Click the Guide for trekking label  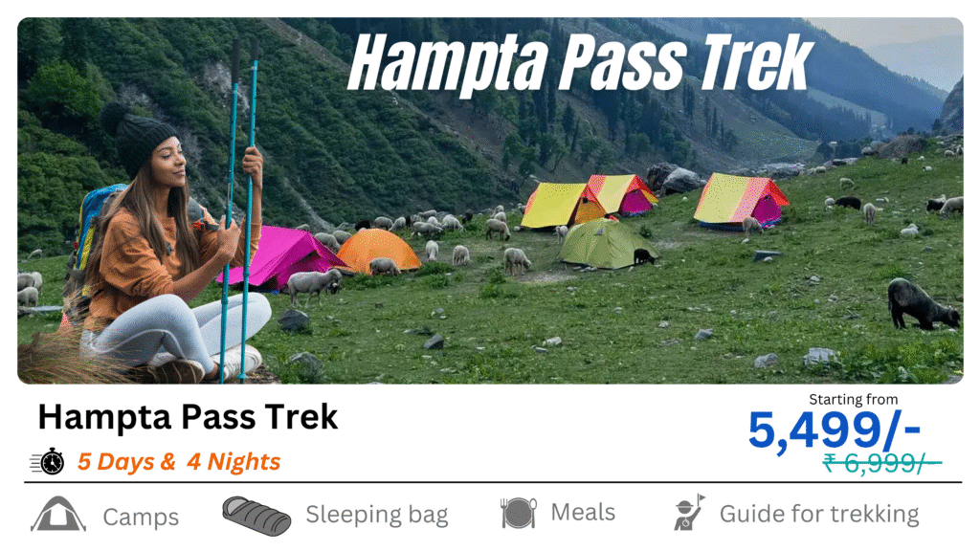pyautogui.click(x=819, y=514)
